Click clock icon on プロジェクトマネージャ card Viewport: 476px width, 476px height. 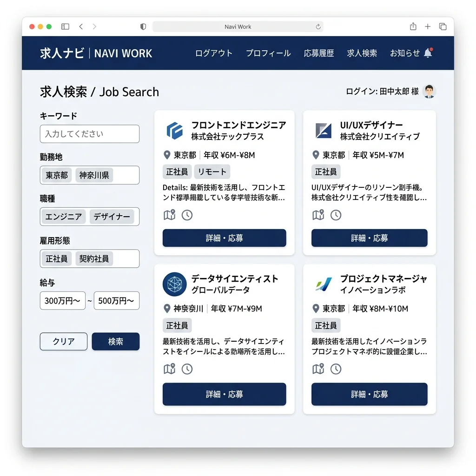(x=336, y=369)
